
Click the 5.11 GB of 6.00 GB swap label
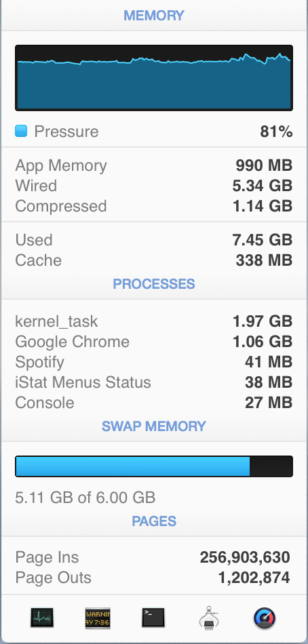pyautogui.click(x=85, y=498)
